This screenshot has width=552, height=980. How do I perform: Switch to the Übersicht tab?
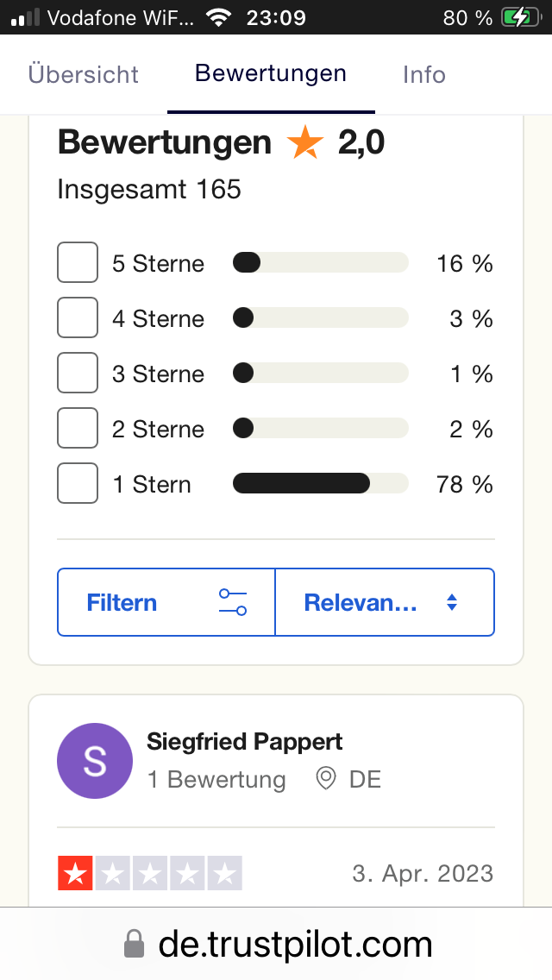[x=84, y=75]
